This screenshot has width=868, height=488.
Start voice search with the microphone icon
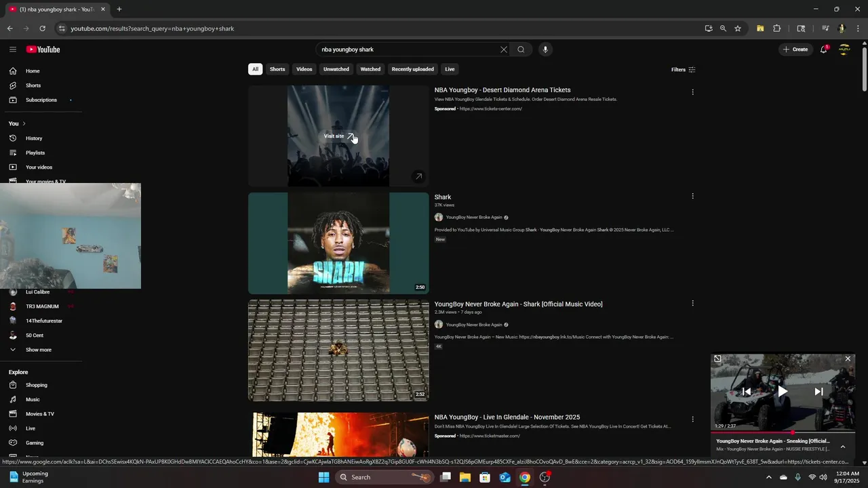pos(545,49)
